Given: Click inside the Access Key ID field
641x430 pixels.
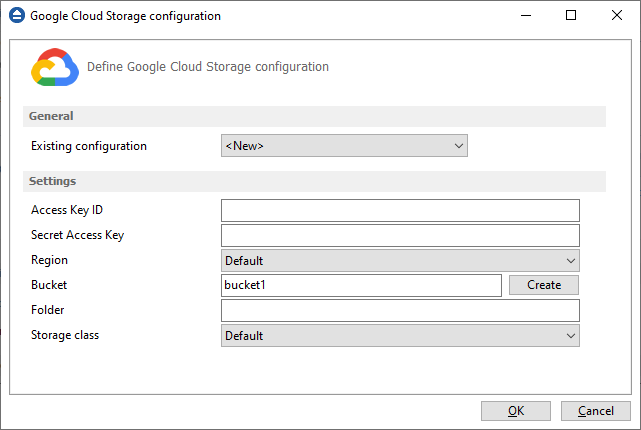Looking at the screenshot, I should pos(400,211).
